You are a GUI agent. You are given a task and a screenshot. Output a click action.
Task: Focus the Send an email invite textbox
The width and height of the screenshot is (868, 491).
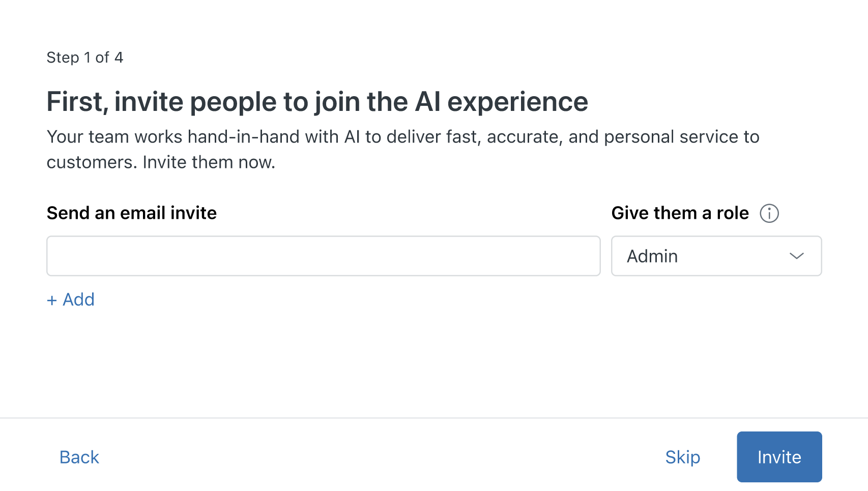[x=323, y=256]
